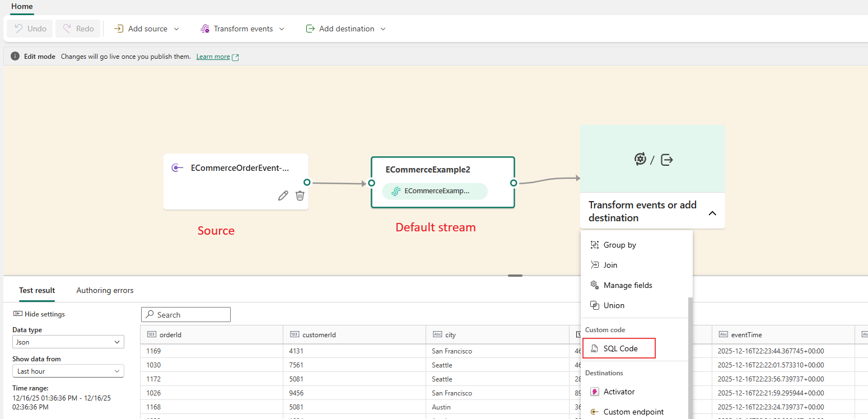Delete the source node via trash icon
This screenshot has width=868, height=419.
point(300,195)
